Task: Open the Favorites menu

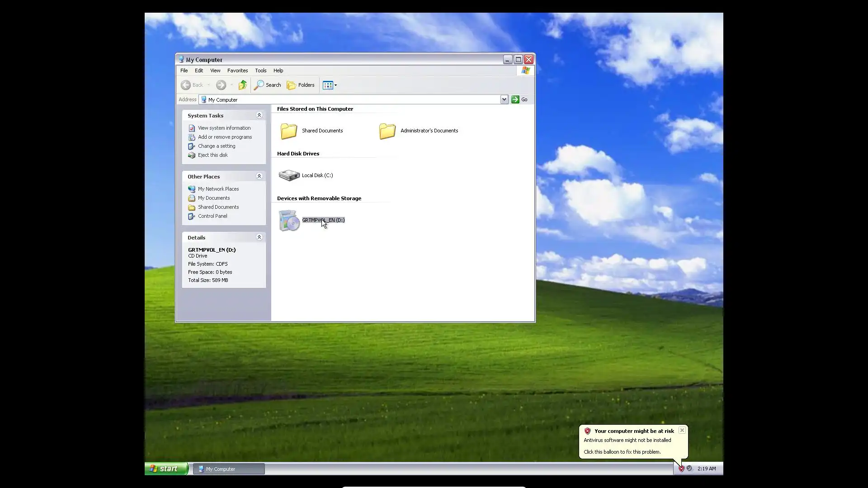Action: click(237, 70)
